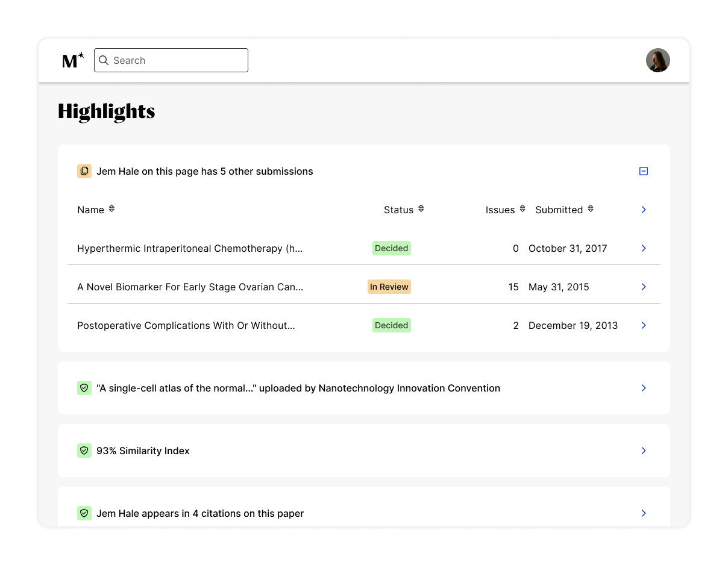Screen dimensions: 728x565
Task: Click the Highlights page heading
Action: coord(107,111)
